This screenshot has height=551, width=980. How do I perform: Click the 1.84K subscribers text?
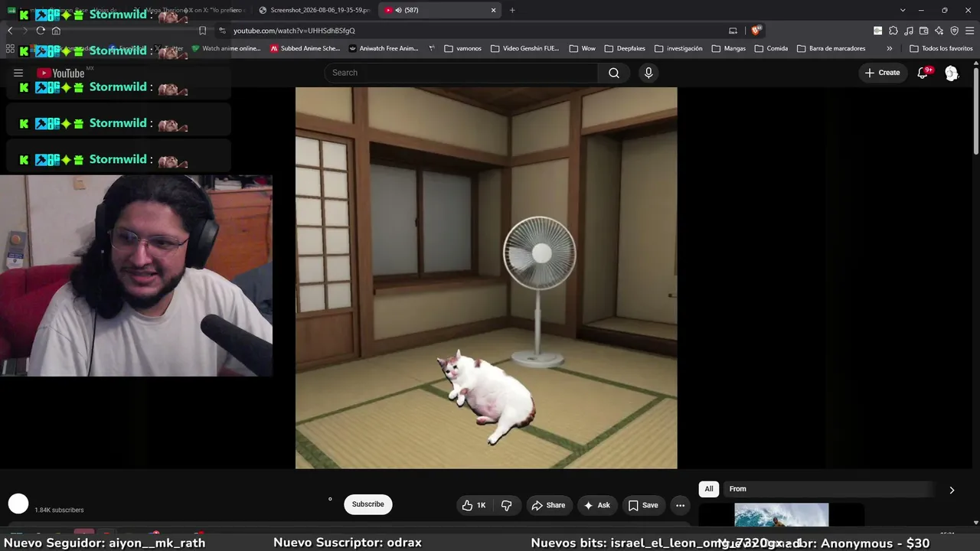[59, 510]
